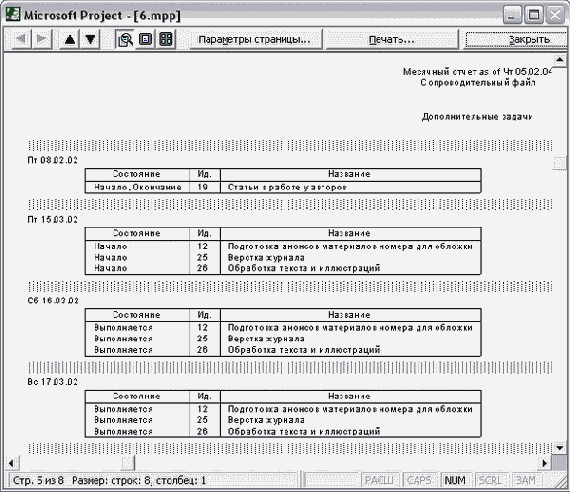Click the horizontal scrollbar thumb
This screenshot has height=492, width=570.
pos(128,463)
